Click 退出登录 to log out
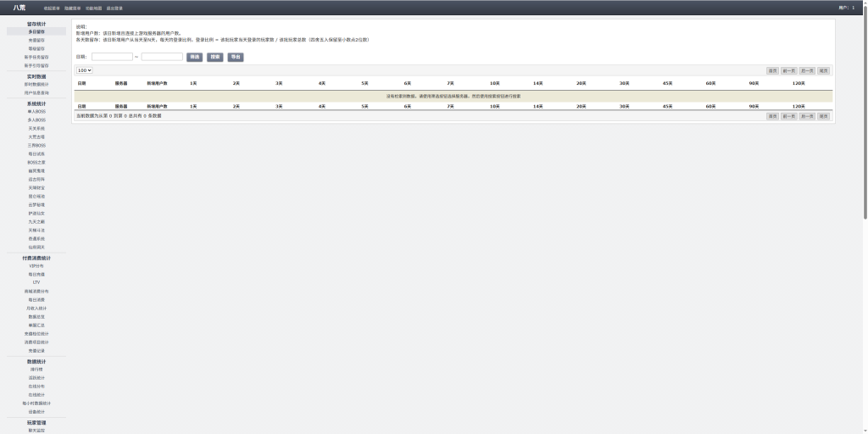 coord(114,8)
